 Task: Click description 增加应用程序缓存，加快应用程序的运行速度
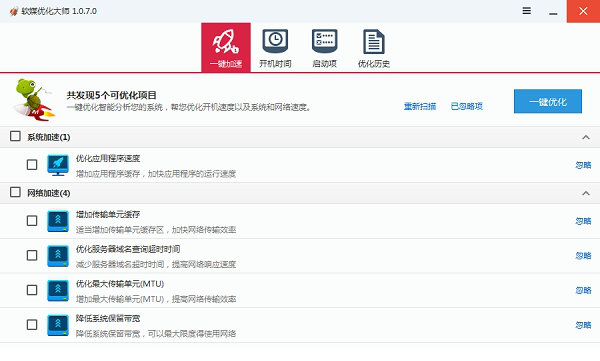156,174
